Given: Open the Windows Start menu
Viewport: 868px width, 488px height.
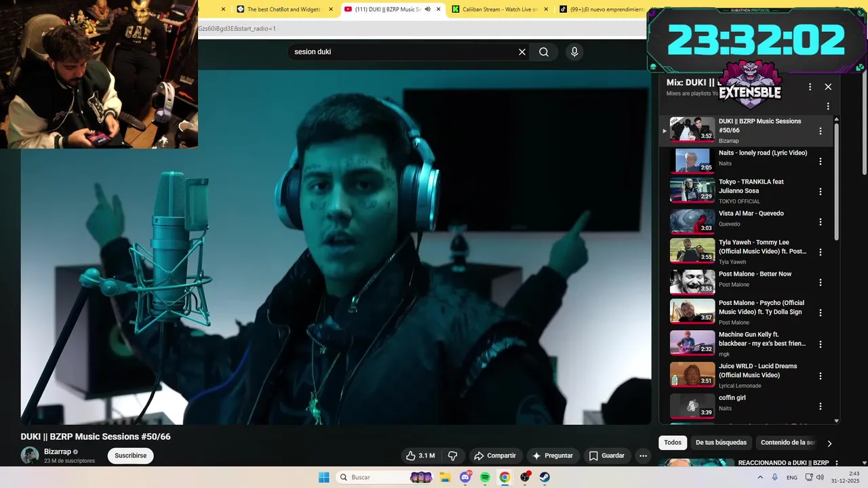Looking at the screenshot, I should click(x=323, y=477).
